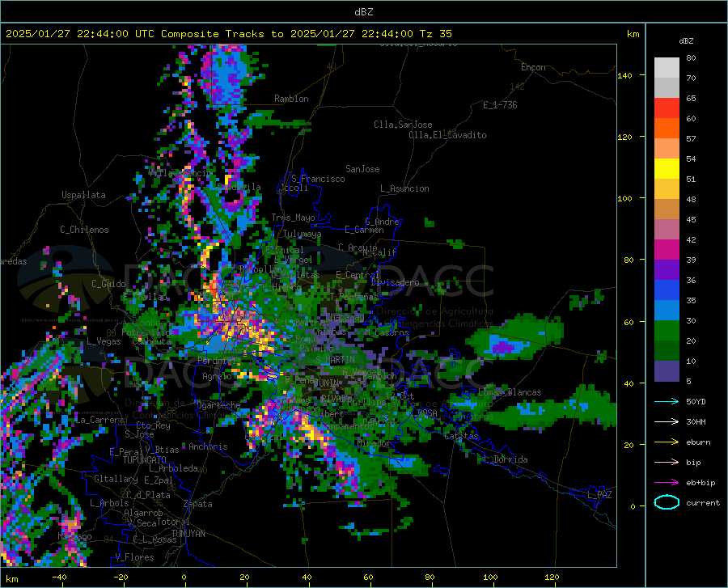Click the y-axis tick label 140
The width and height of the screenshot is (728, 588).
tap(624, 75)
